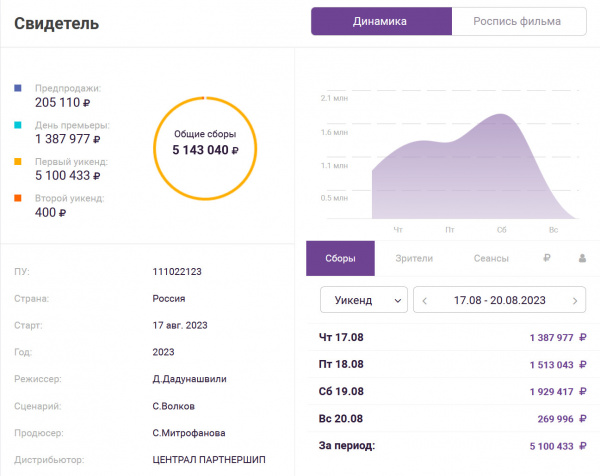Click the Общие сборы donut chart
The height and width of the screenshot is (476, 600).
[205, 143]
